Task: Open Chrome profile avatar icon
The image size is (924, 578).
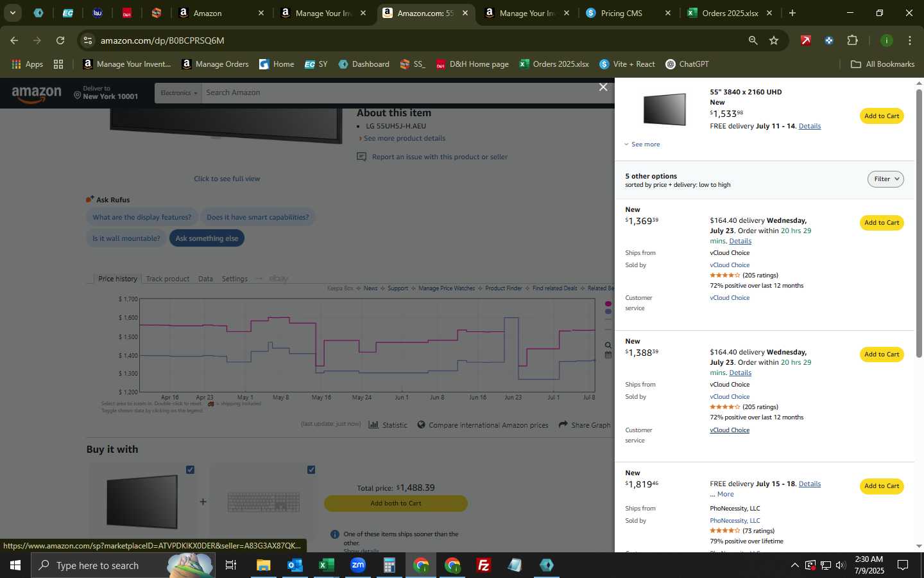Action: click(886, 40)
